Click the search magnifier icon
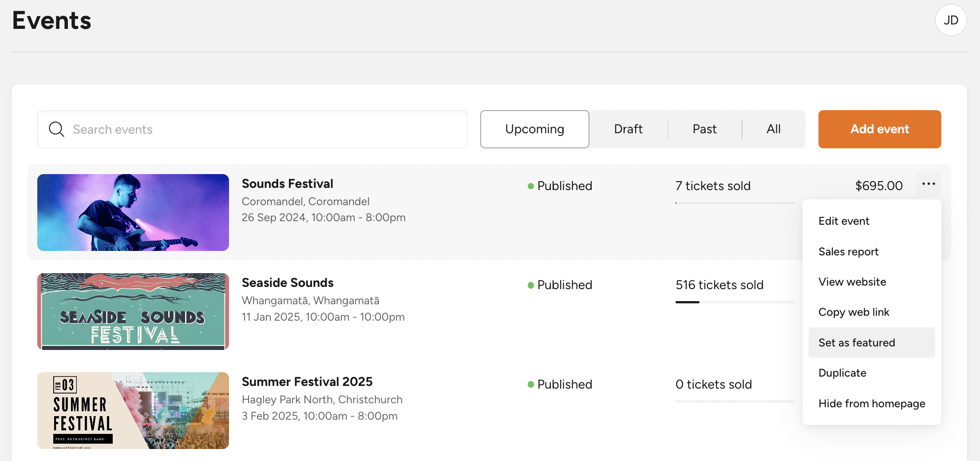980x461 pixels. 56,129
